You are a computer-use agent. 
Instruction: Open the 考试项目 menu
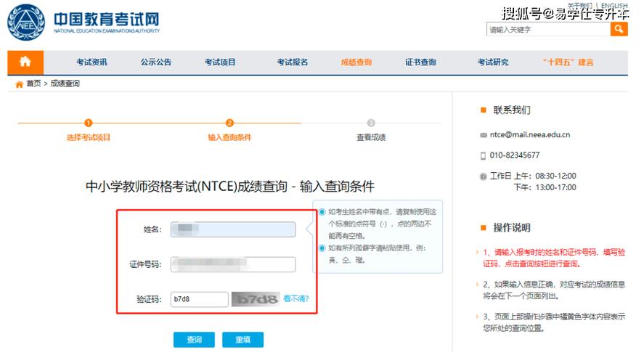pos(220,62)
